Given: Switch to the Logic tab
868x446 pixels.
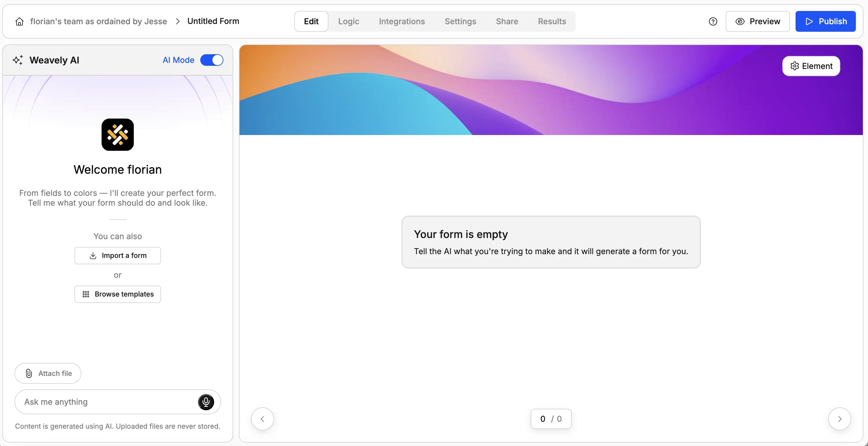Looking at the screenshot, I should [348, 21].
